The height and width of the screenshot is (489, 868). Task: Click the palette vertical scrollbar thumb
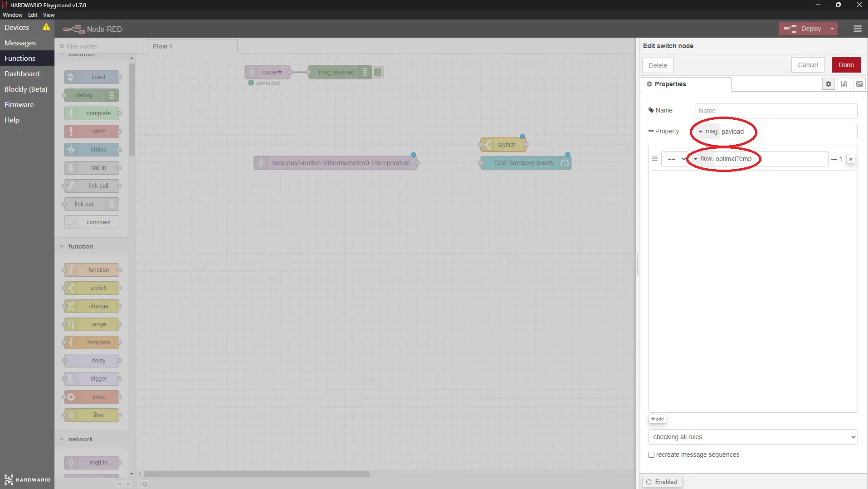(132, 109)
